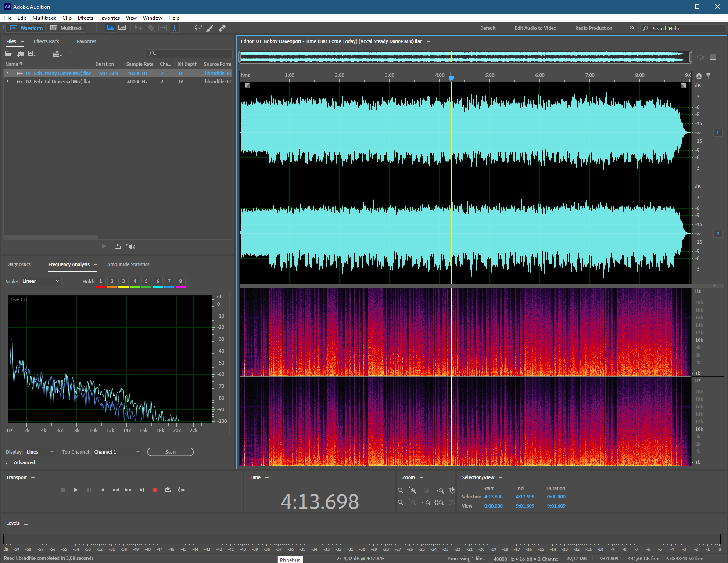Click the red Record button in Transport

[x=155, y=490]
